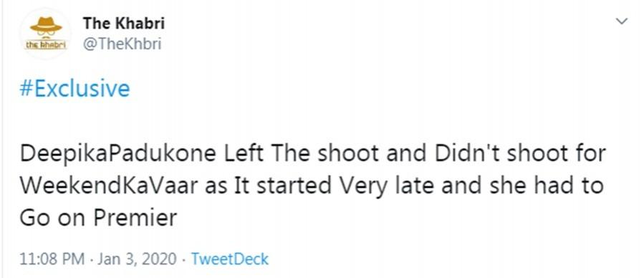The image size is (644, 278).
Task: Click the phrase 'Didn't shoot for'
Action: pyautogui.click(x=519, y=154)
